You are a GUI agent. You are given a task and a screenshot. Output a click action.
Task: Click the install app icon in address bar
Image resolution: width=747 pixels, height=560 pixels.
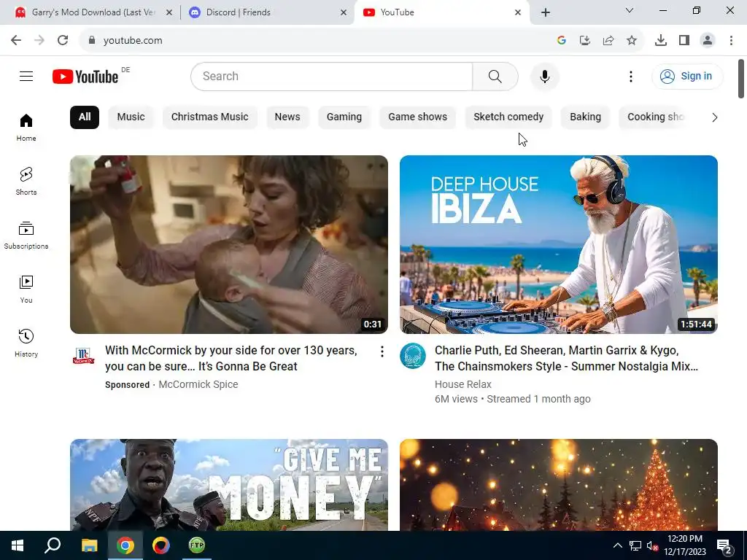[x=584, y=41]
